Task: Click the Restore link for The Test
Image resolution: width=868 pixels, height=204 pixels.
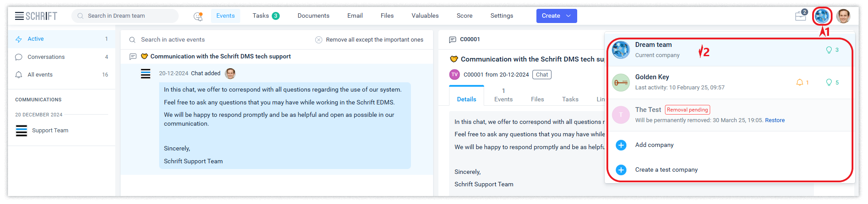Action: [774, 120]
